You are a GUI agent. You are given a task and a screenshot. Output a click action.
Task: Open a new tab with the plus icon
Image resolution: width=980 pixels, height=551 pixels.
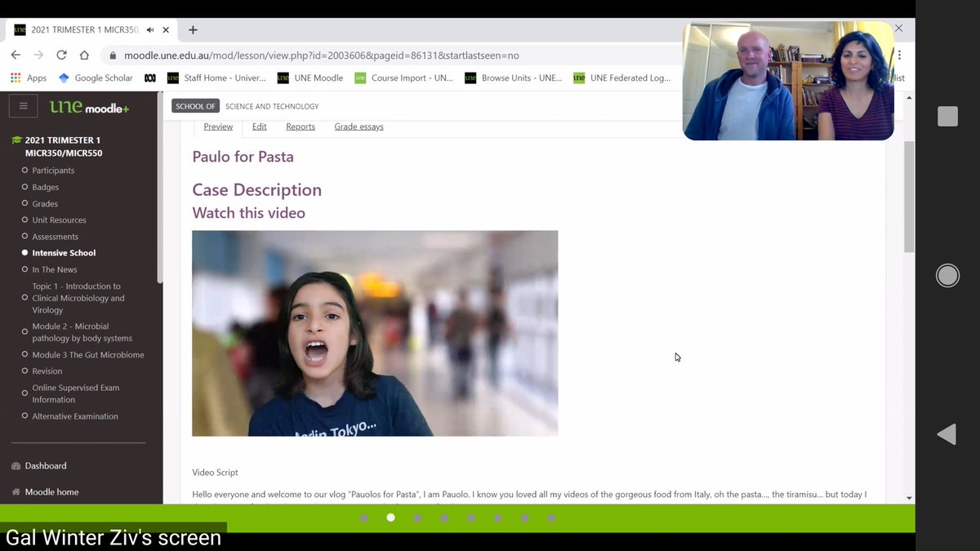pos(193,30)
